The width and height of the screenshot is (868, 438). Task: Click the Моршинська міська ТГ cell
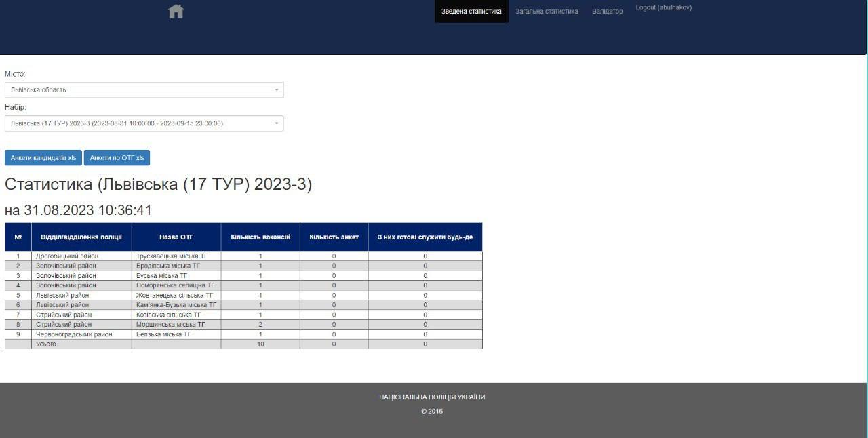coord(170,325)
